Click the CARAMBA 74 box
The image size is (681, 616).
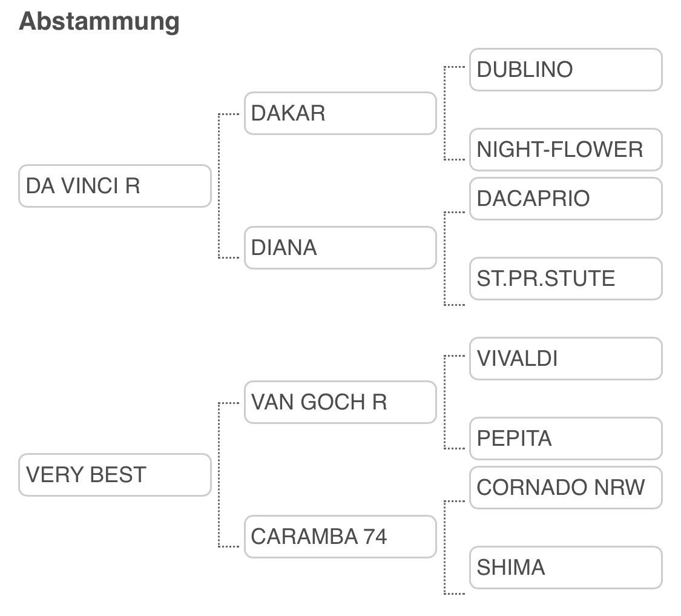click(x=340, y=537)
